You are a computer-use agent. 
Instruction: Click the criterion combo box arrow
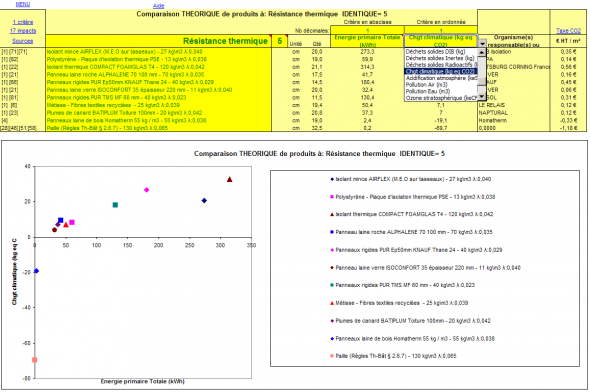click(482, 44)
